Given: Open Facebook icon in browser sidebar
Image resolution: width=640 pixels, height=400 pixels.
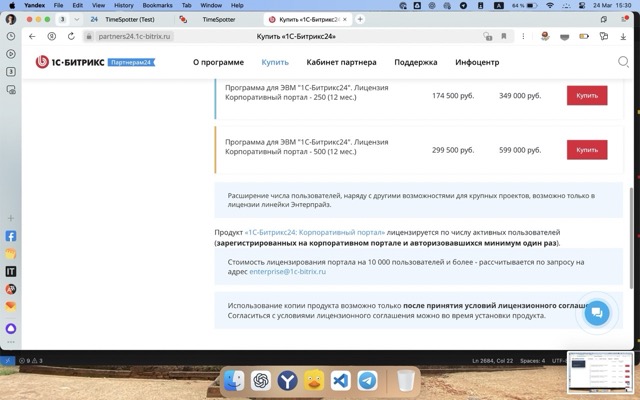Looking at the screenshot, I should (x=11, y=237).
